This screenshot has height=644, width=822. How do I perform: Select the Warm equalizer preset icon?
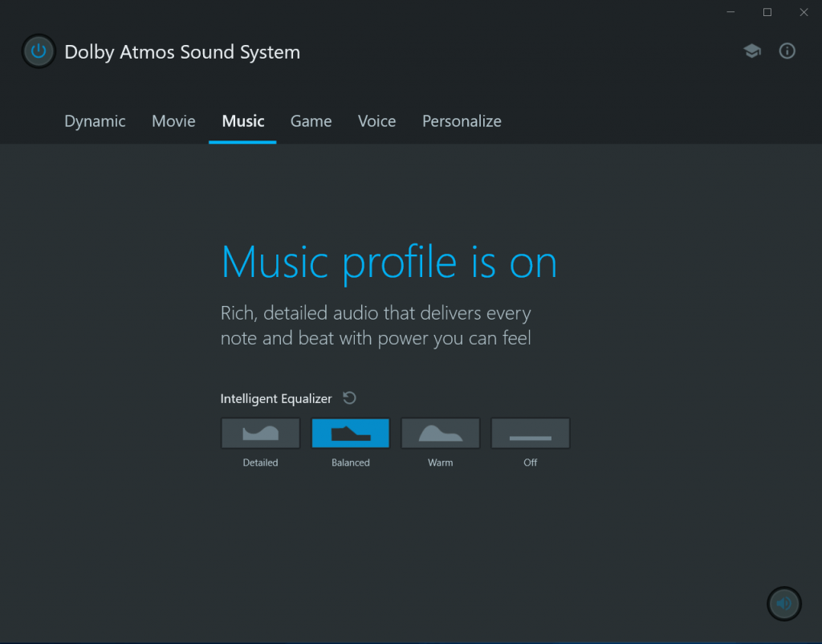tap(440, 433)
